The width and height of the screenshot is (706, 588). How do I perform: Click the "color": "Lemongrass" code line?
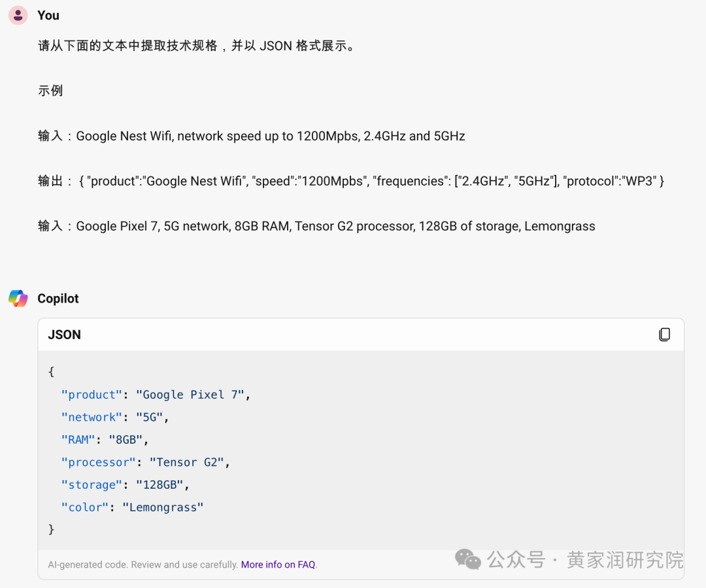pyautogui.click(x=132, y=507)
